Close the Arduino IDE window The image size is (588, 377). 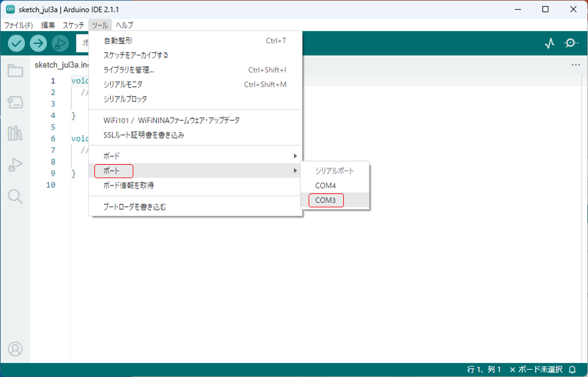click(573, 9)
